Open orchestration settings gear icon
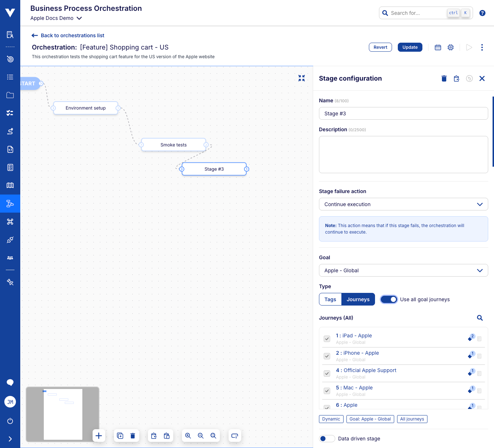Viewport: 494px width, 448px height. point(451,47)
